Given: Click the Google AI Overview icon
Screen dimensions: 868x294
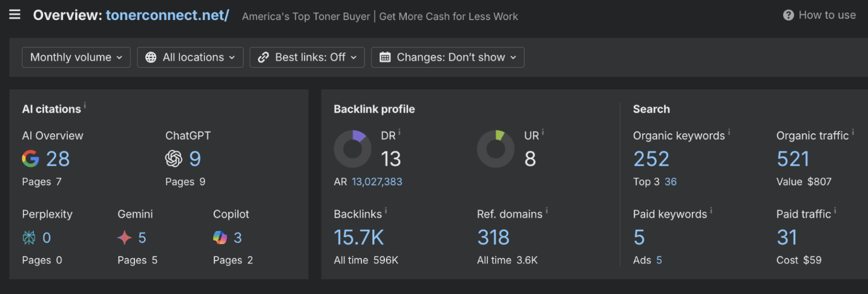Looking at the screenshot, I should [x=30, y=158].
